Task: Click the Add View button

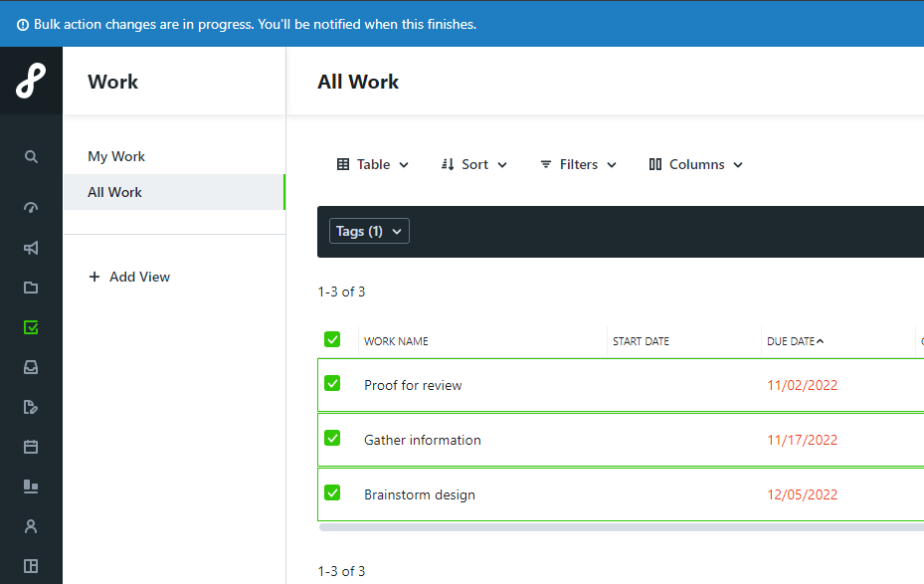Action: click(x=129, y=277)
